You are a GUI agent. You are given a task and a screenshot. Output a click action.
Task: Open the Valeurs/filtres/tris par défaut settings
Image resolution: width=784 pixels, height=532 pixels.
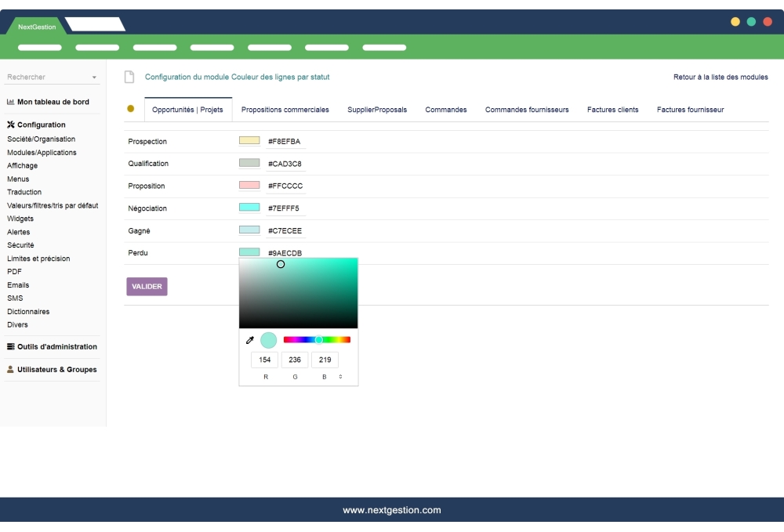pos(52,205)
